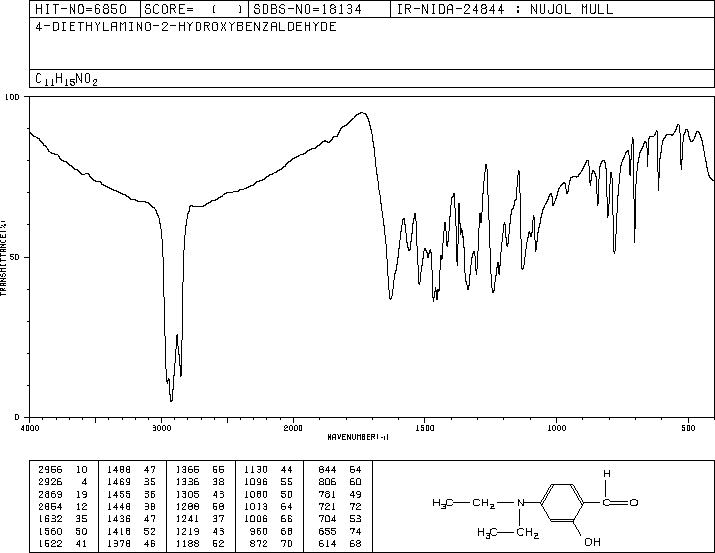Viewport: 715px width, 553px height.
Task: Click the compound name 4-DIETHYLAMINO-2-HYDROXYBENZALDEHYDE
Action: pyautogui.click(x=186, y=27)
